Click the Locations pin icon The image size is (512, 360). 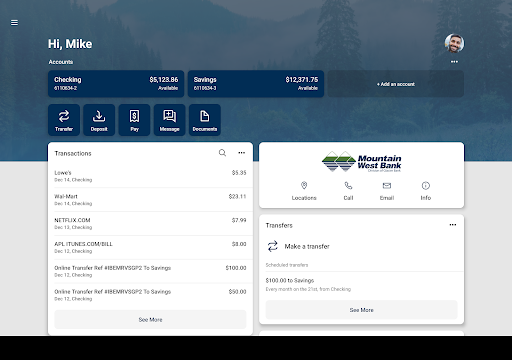point(304,185)
